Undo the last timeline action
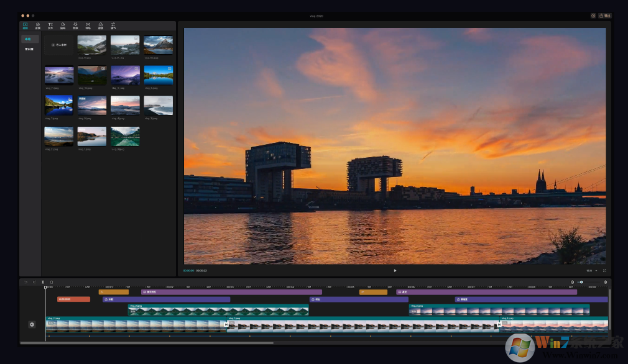This screenshot has width=628, height=364. (x=25, y=282)
